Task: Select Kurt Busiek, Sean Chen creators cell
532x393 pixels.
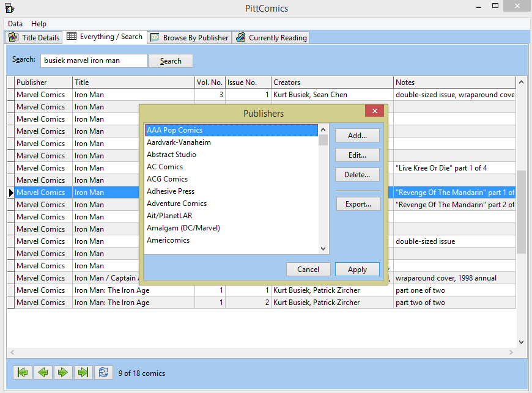Action: click(332, 95)
